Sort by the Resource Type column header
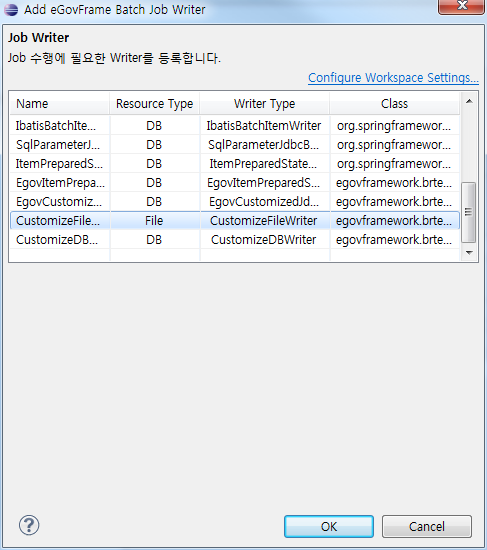 [x=154, y=104]
